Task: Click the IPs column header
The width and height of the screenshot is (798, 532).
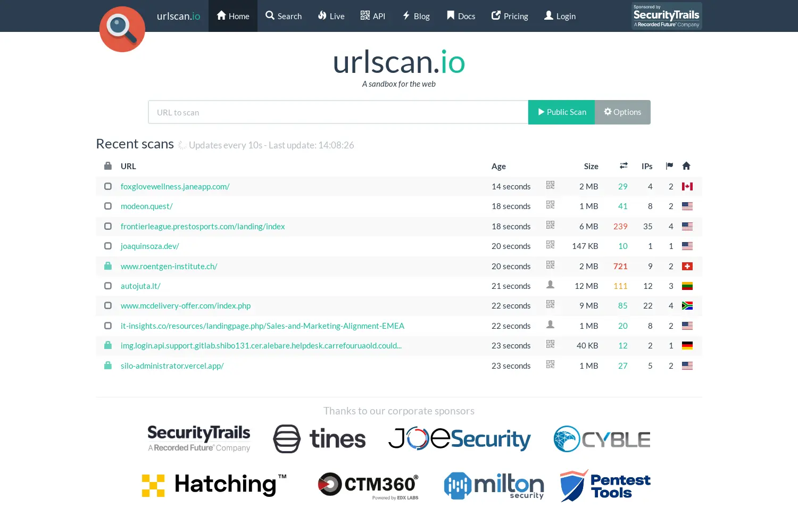Action: pyautogui.click(x=647, y=167)
